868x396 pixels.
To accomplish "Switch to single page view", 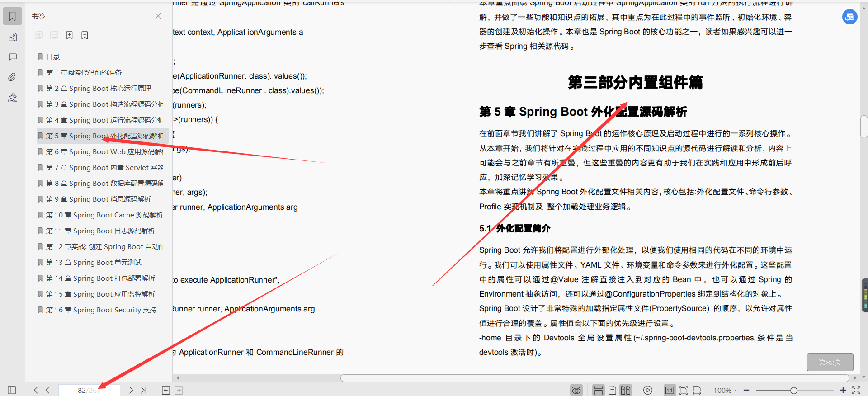I will pos(613,390).
